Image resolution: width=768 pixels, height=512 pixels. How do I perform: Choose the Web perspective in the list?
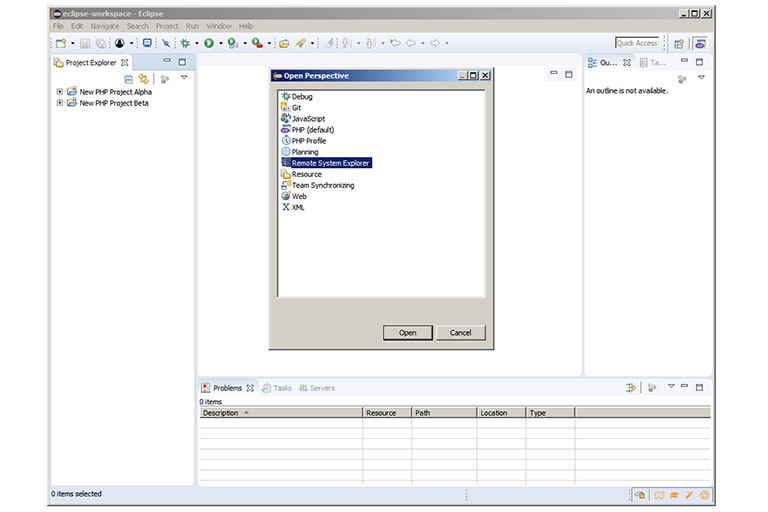(x=299, y=196)
